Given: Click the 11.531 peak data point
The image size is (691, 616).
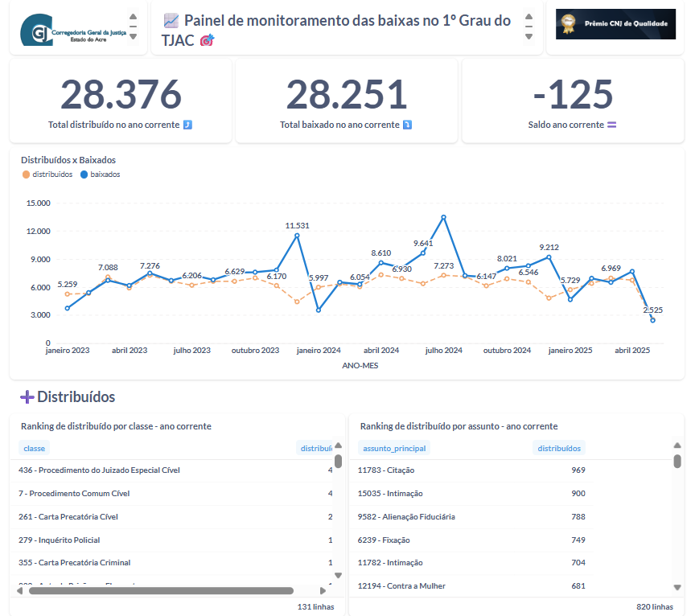Looking at the screenshot, I should (x=297, y=236).
